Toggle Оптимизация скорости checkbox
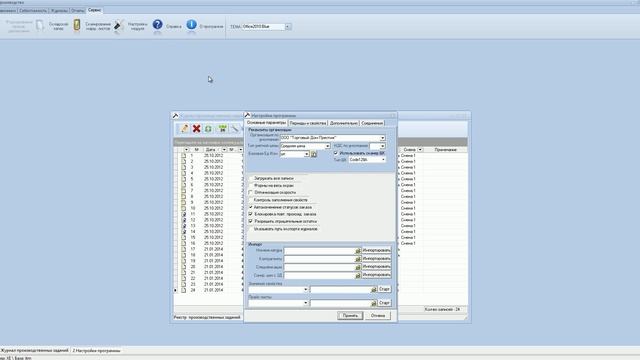 coord(251,192)
